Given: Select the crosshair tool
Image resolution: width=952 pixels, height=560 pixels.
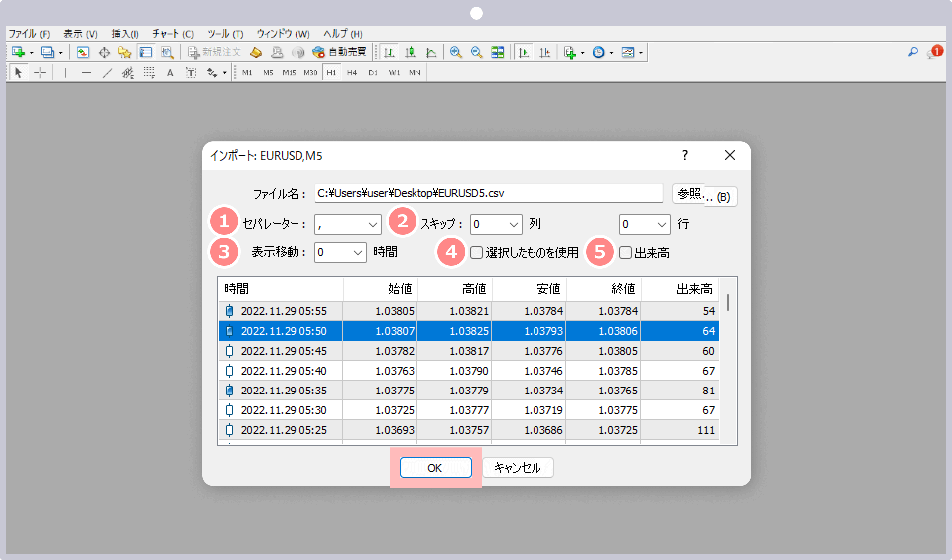Looking at the screenshot, I should tap(40, 73).
